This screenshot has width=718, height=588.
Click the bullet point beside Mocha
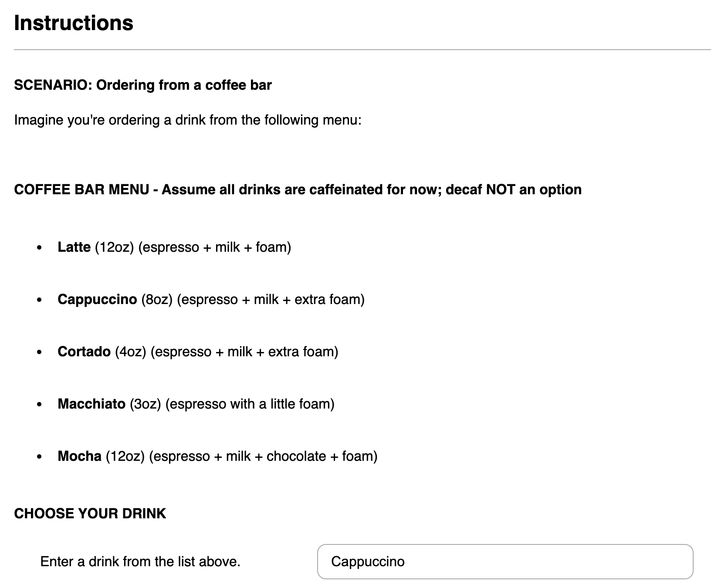[x=40, y=457]
